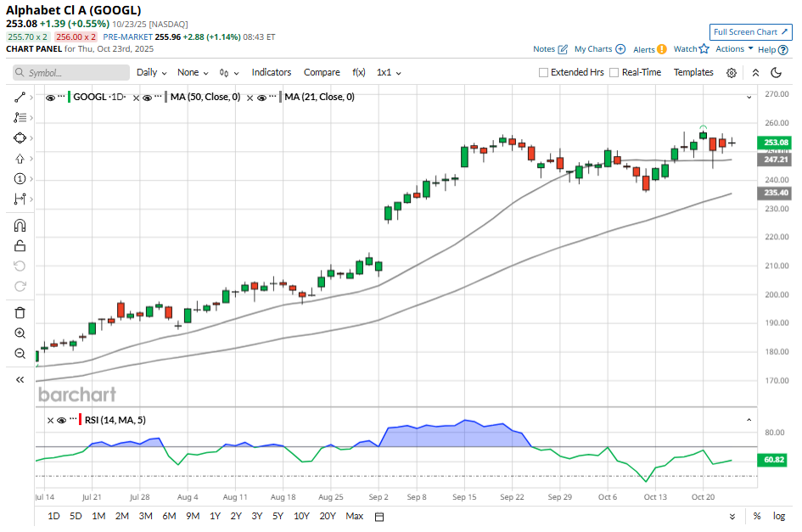
Task: Add to My Charts
Action: 600,49
